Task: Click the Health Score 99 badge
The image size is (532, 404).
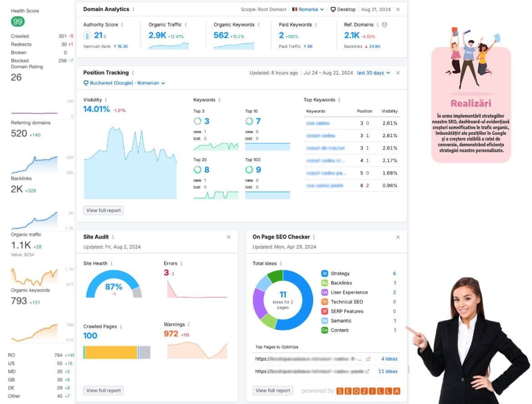Action: click(18, 22)
